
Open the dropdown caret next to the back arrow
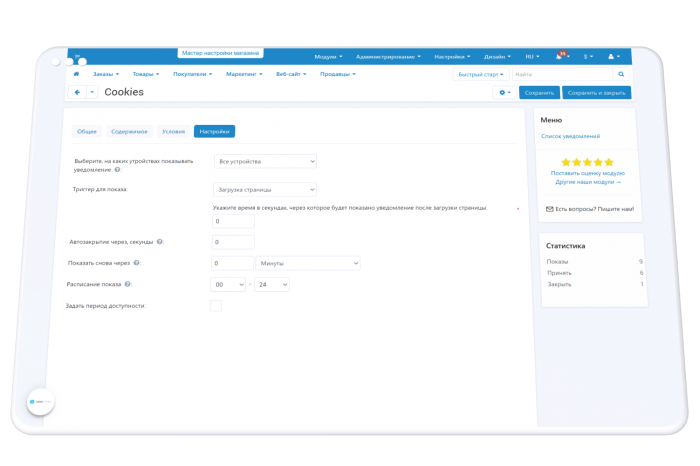92,92
